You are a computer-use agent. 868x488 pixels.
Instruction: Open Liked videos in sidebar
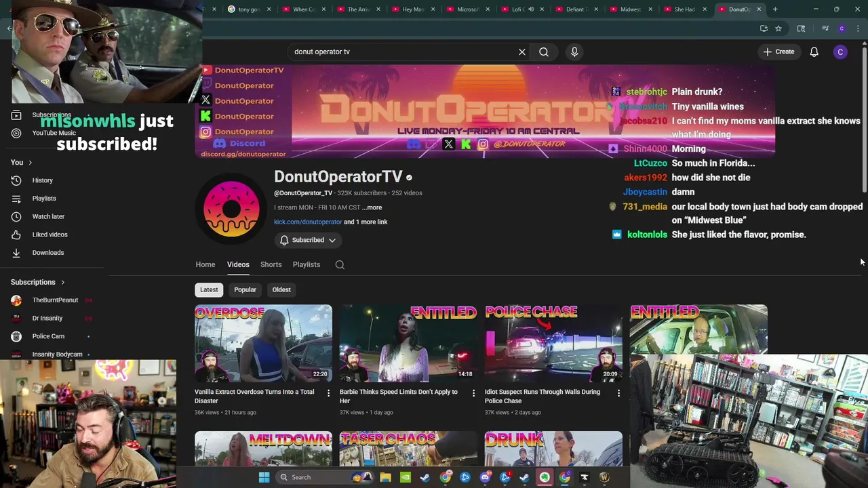pos(50,235)
